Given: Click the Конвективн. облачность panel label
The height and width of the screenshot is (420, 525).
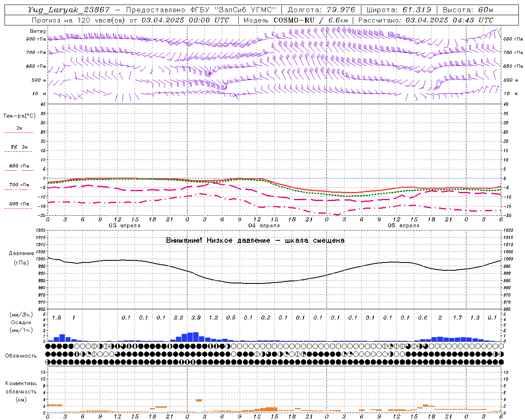Looking at the screenshot, I should (21, 388).
